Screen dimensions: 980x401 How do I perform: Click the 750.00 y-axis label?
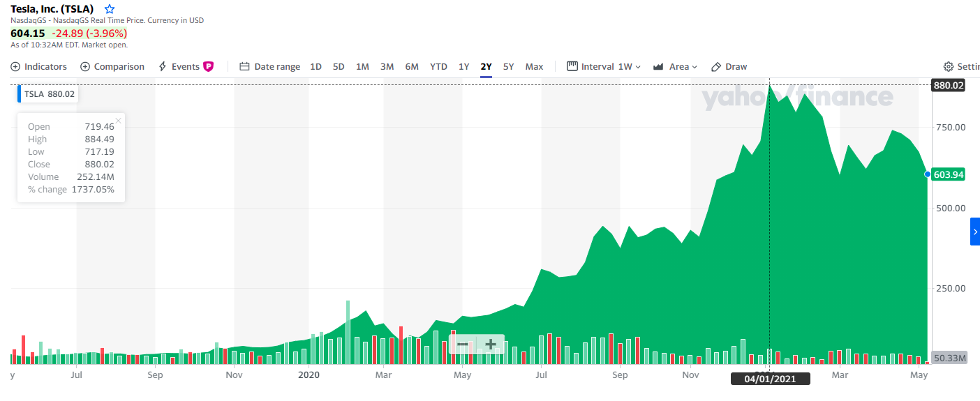(x=951, y=127)
